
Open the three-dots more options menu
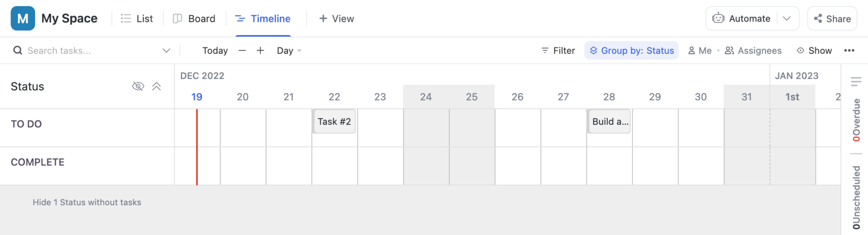pos(849,50)
